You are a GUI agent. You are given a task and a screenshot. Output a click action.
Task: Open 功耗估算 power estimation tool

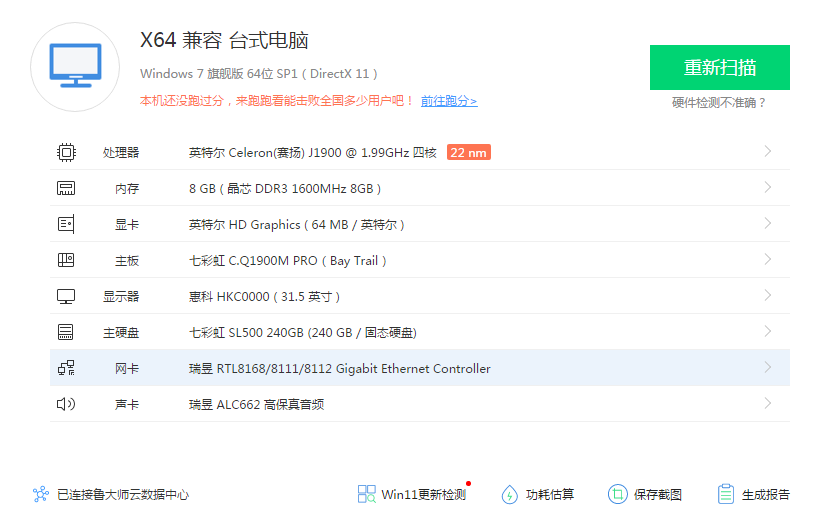538,494
